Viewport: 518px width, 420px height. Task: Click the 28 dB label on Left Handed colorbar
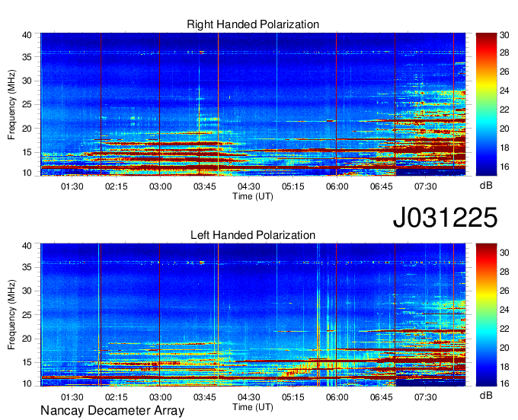(504, 272)
